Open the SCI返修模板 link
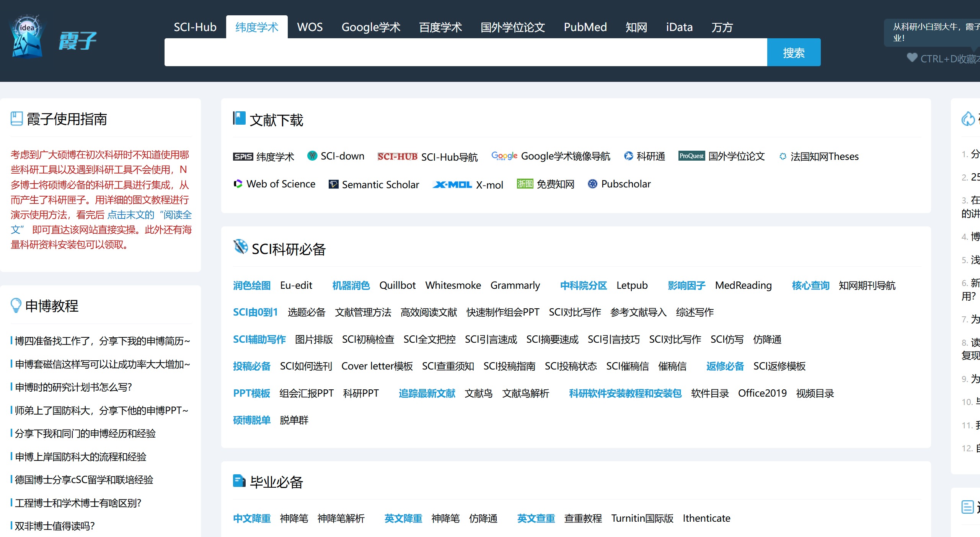The width and height of the screenshot is (980, 537). [x=779, y=366]
